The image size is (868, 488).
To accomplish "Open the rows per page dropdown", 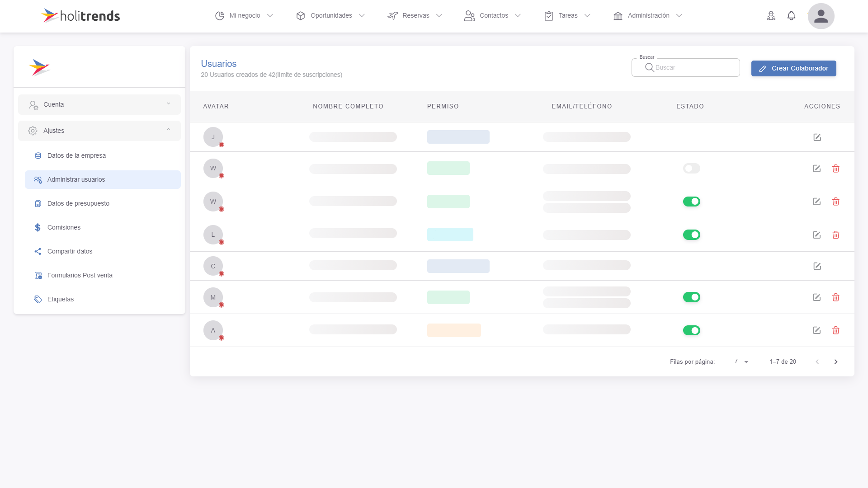I will pyautogui.click(x=741, y=361).
